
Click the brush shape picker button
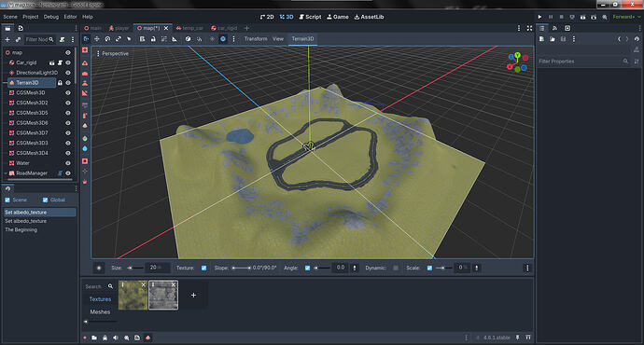(99, 268)
